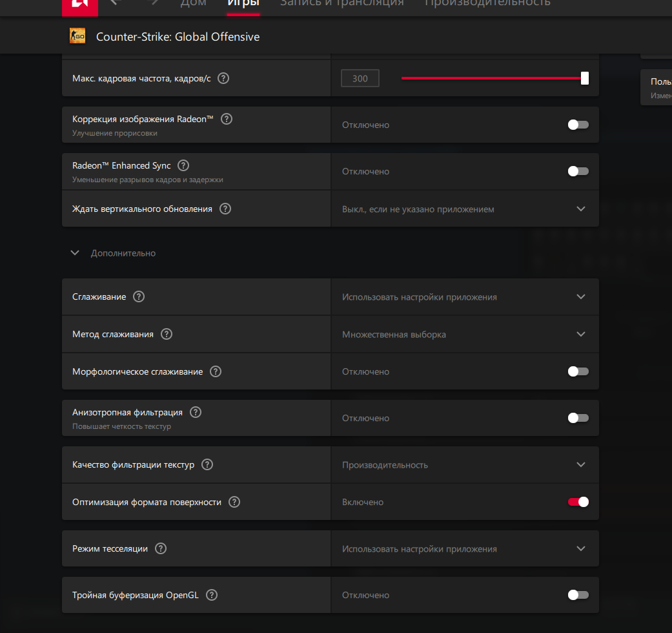Click help icon for Морфологическое сглаживание
The height and width of the screenshot is (633, 672).
(216, 371)
